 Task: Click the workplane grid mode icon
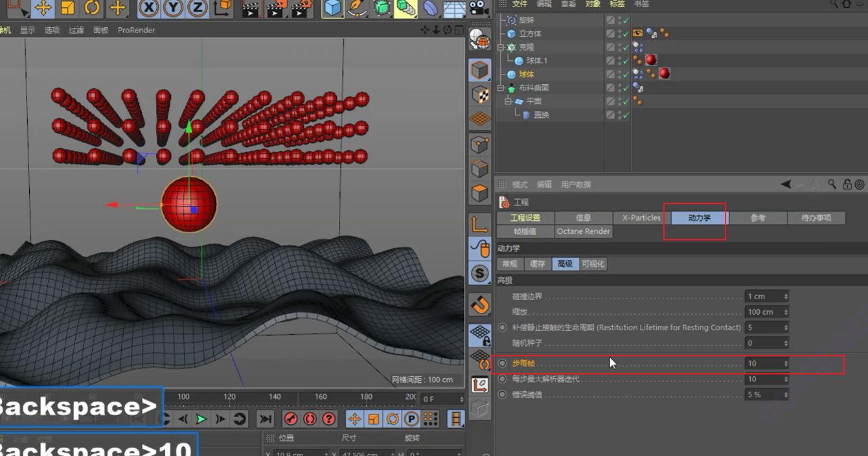click(480, 119)
